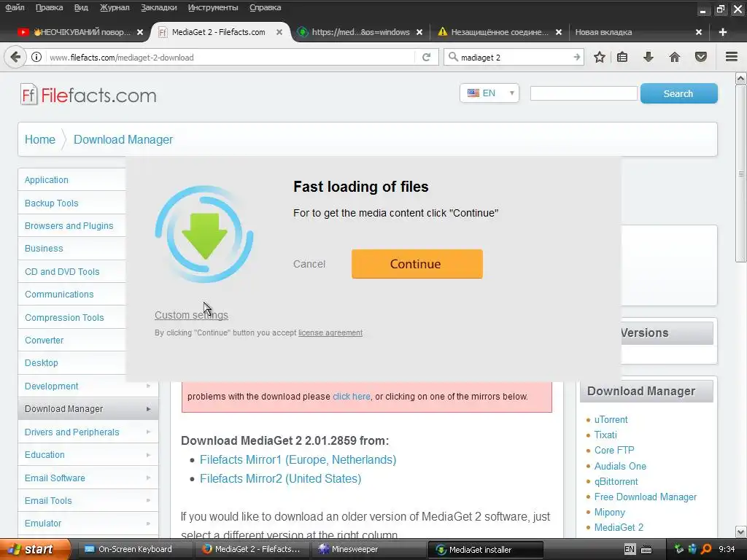Click the Filefacts.com logo
The image size is (747, 560).
click(x=88, y=95)
